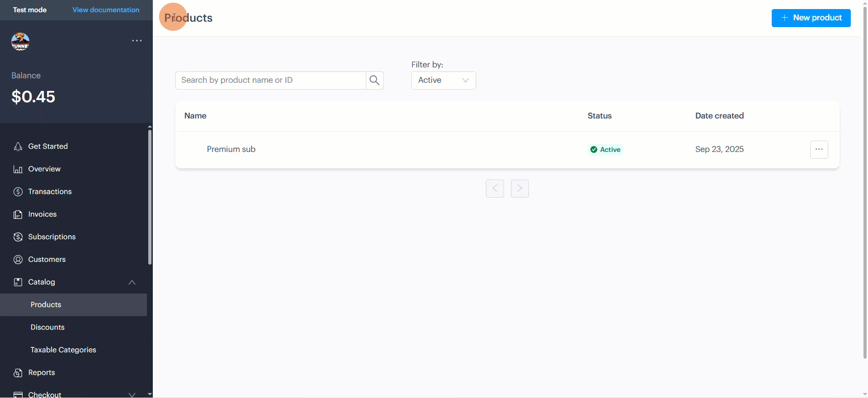
Task: Open the Filter by Active dropdown
Action: [443, 81]
